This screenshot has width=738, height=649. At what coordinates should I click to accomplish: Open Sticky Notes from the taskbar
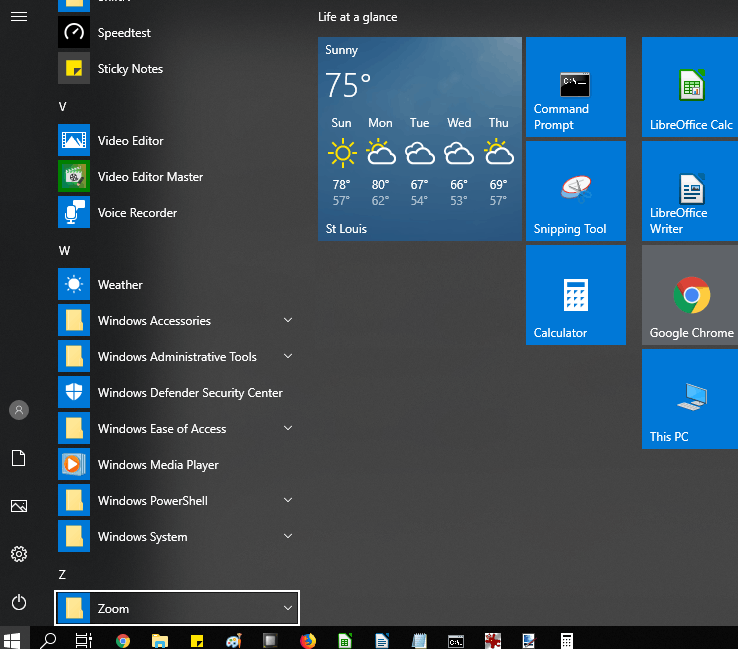coord(197,641)
